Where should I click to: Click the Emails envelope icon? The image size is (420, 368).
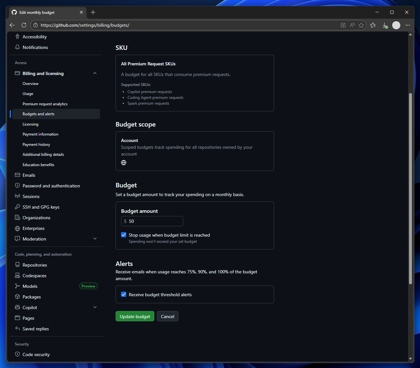17,175
